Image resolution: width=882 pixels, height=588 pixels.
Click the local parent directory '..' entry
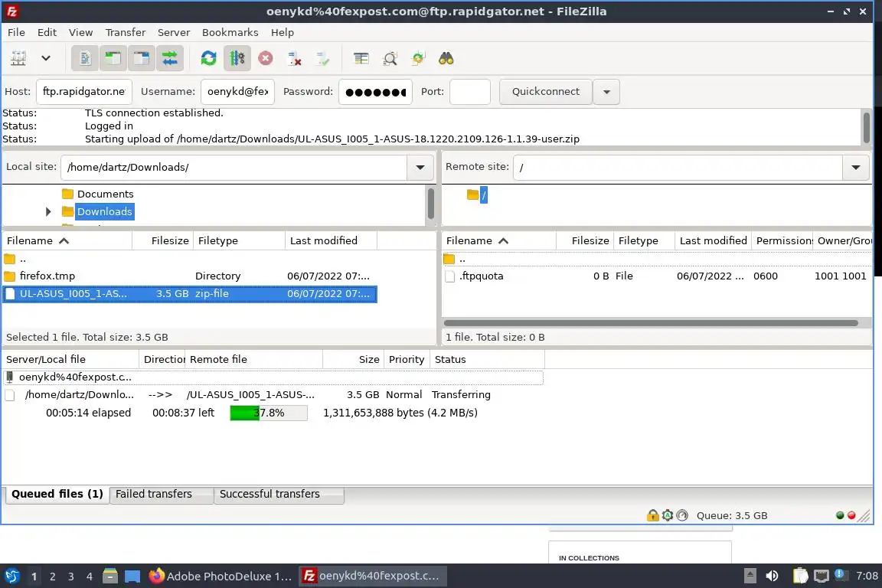190,259
